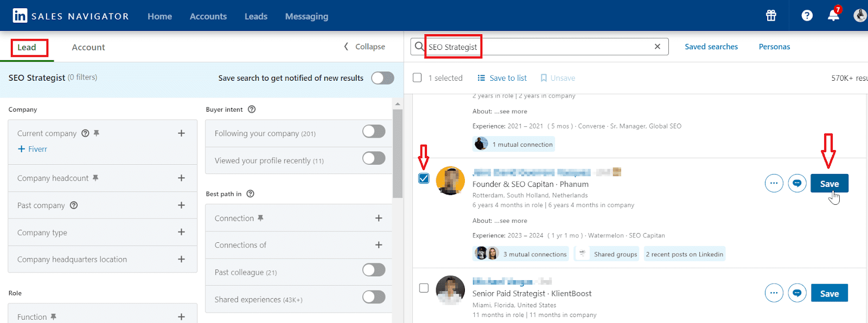Clear the SEO Strategist search text

tap(657, 47)
